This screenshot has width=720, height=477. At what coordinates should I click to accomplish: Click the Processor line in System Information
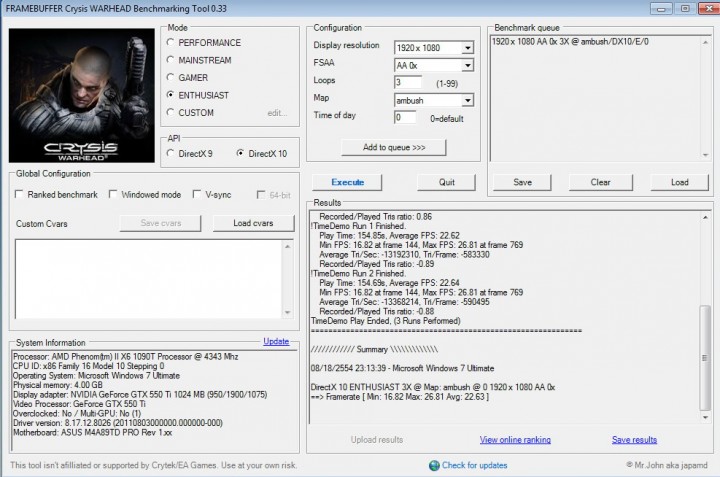point(125,356)
